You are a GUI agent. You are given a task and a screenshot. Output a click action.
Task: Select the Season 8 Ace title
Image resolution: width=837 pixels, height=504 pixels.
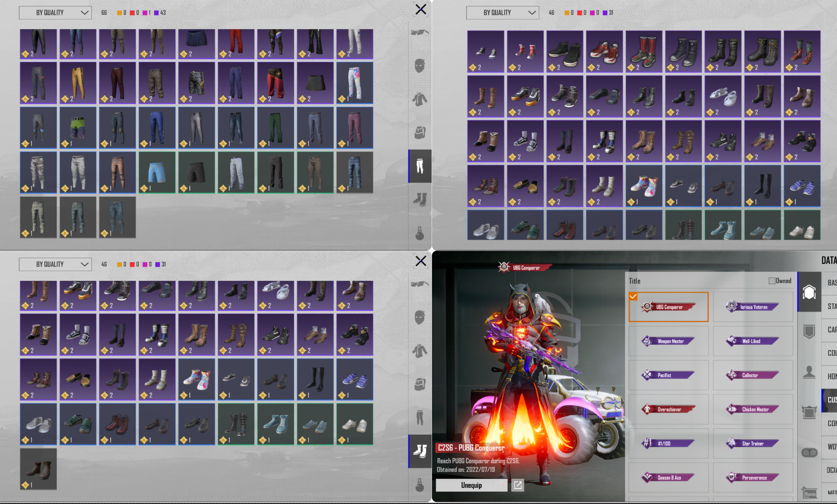669,477
